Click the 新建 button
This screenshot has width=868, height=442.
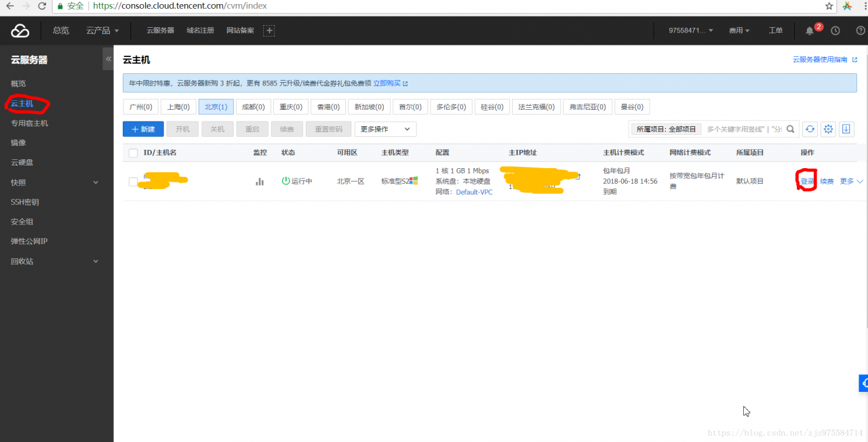point(143,129)
